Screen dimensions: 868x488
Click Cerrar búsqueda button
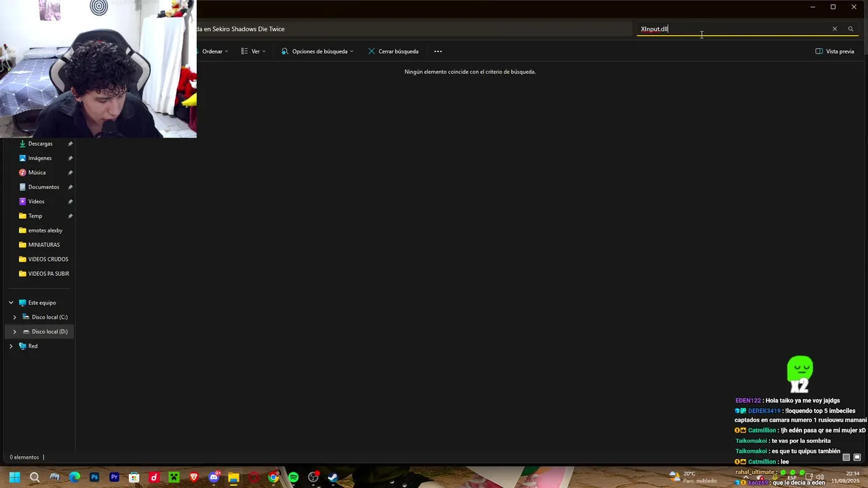click(393, 52)
